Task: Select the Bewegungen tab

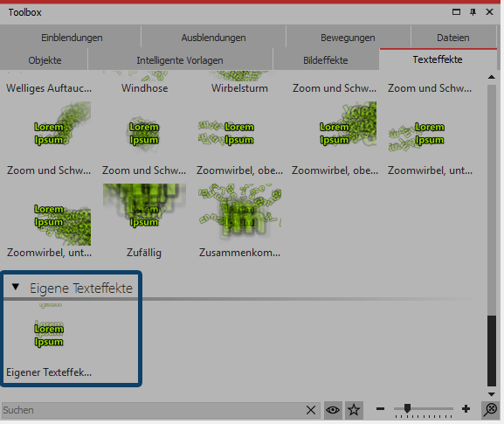Action: [348, 38]
